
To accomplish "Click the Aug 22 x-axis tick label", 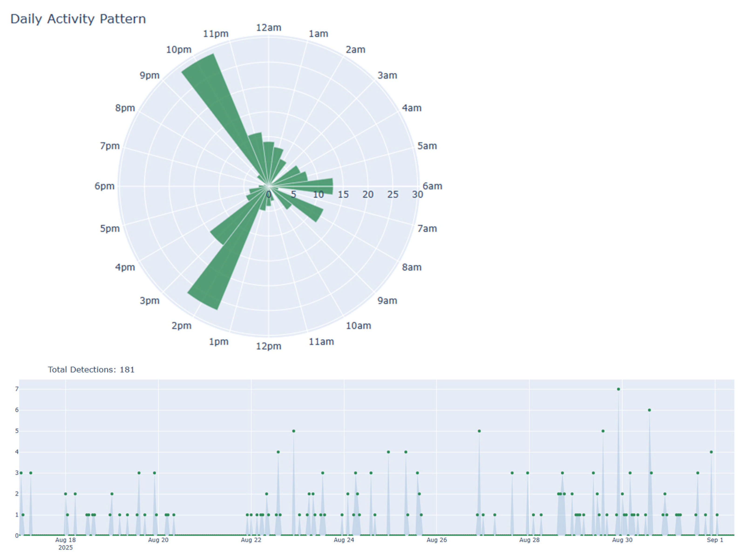I will 251,540.
